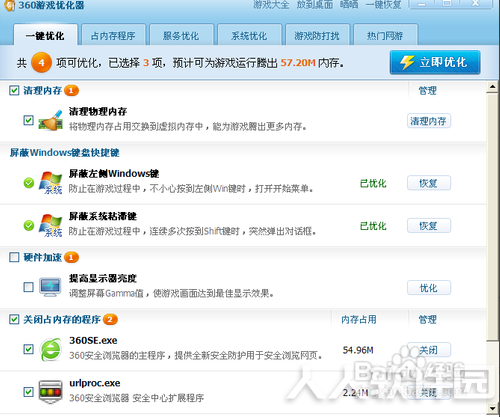500x417 pixels.
Task: Open the 游戏防打扰 tab
Action: click(x=317, y=35)
